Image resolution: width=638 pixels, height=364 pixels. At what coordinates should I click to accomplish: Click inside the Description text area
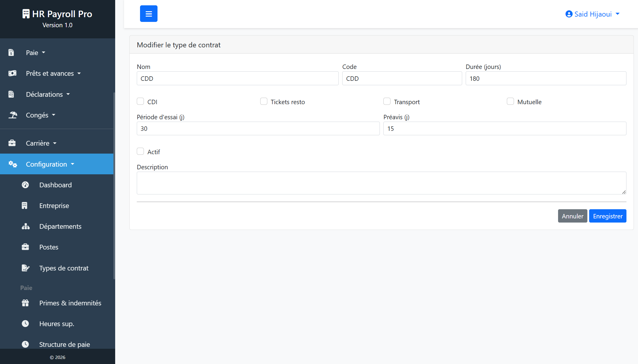[381, 183]
